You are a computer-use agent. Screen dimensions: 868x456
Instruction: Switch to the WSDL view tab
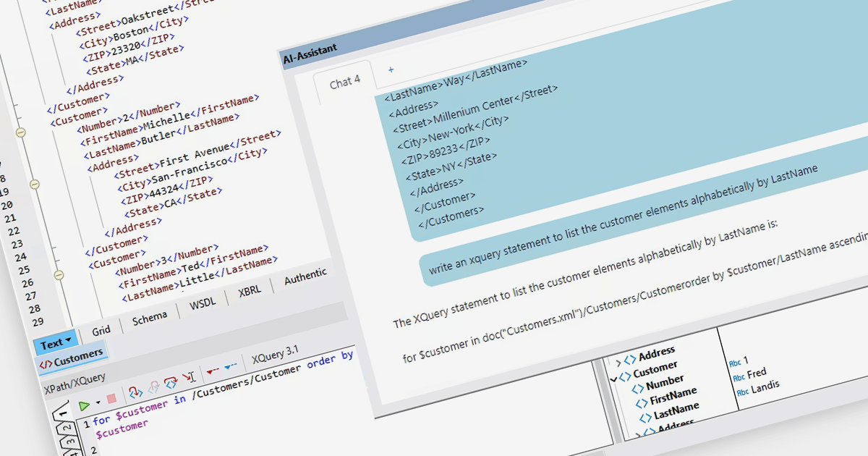(x=203, y=303)
